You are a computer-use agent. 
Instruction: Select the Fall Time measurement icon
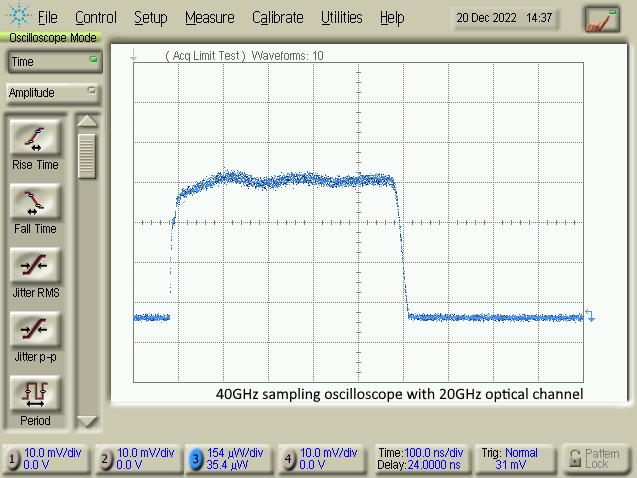35,203
